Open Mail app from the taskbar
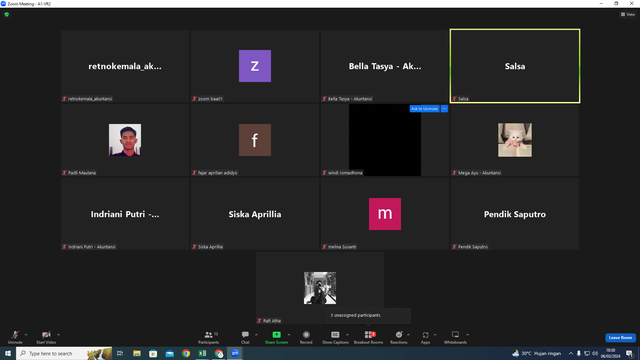The width and height of the screenshot is (640, 360). point(169,353)
